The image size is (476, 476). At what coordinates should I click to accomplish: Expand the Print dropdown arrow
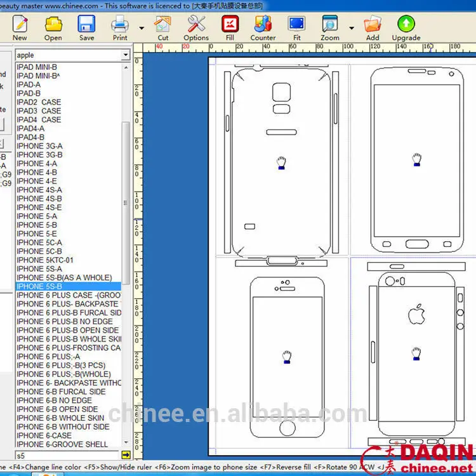point(141,28)
